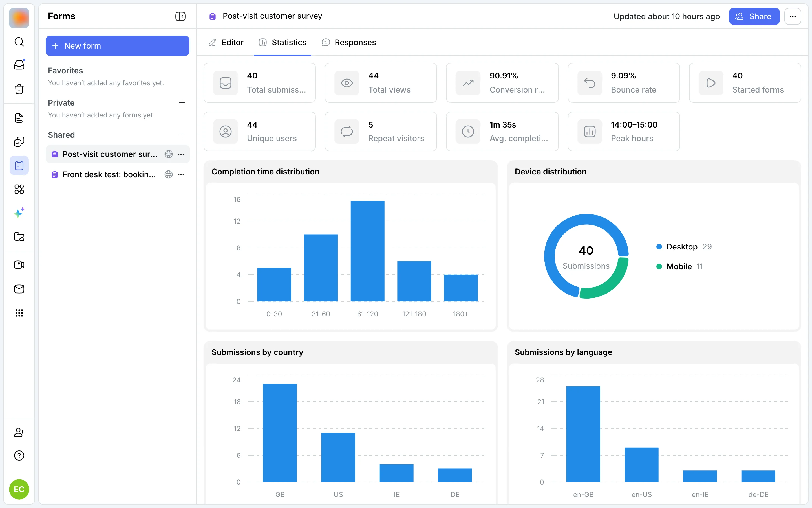This screenshot has width=812, height=508.
Task: Click the Total submissions stat card
Action: (x=259, y=83)
